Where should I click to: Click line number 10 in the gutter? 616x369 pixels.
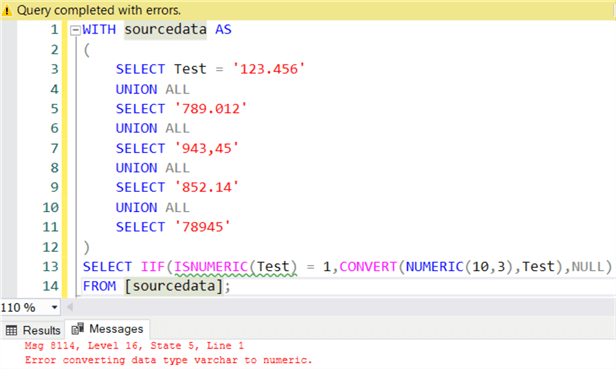point(51,207)
